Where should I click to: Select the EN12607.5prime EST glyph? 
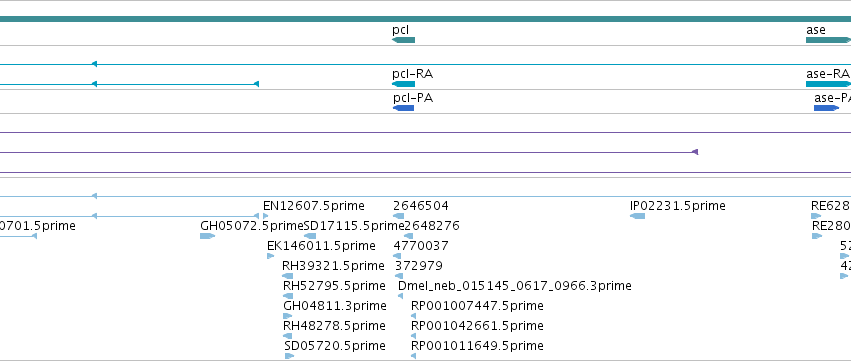[x=265, y=216]
